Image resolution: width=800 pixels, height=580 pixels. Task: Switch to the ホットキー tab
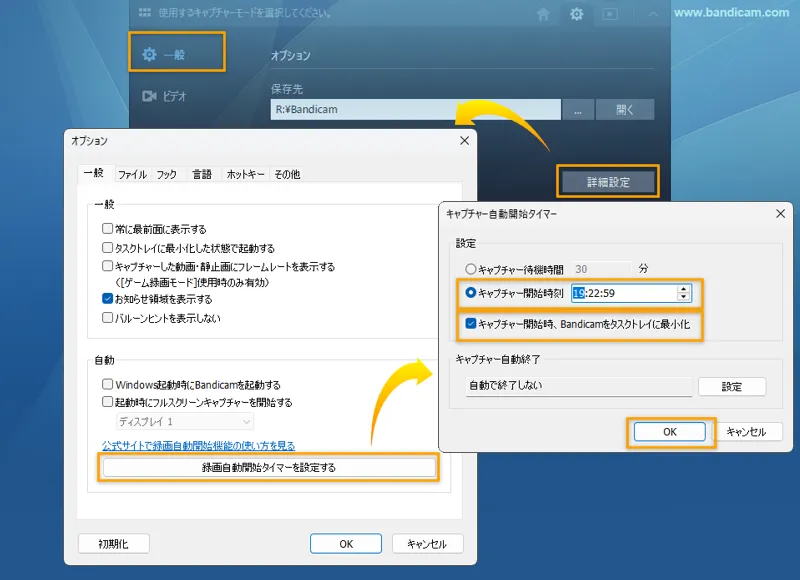click(245, 174)
